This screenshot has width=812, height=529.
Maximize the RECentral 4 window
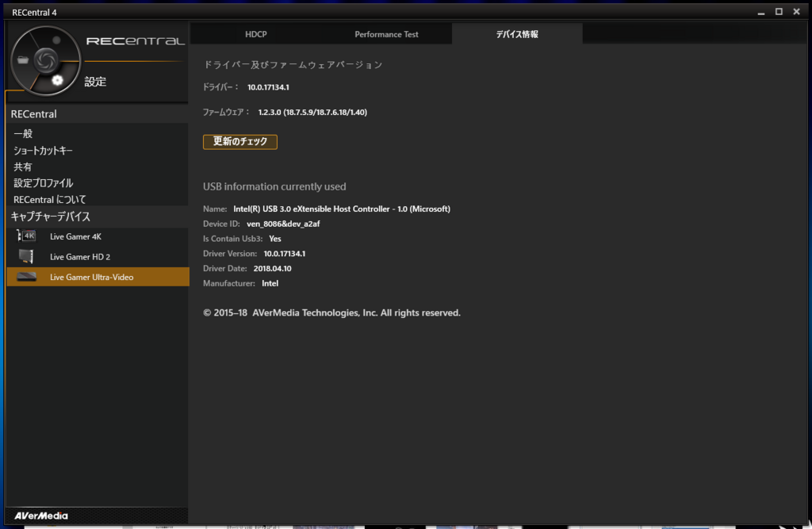pyautogui.click(x=779, y=12)
